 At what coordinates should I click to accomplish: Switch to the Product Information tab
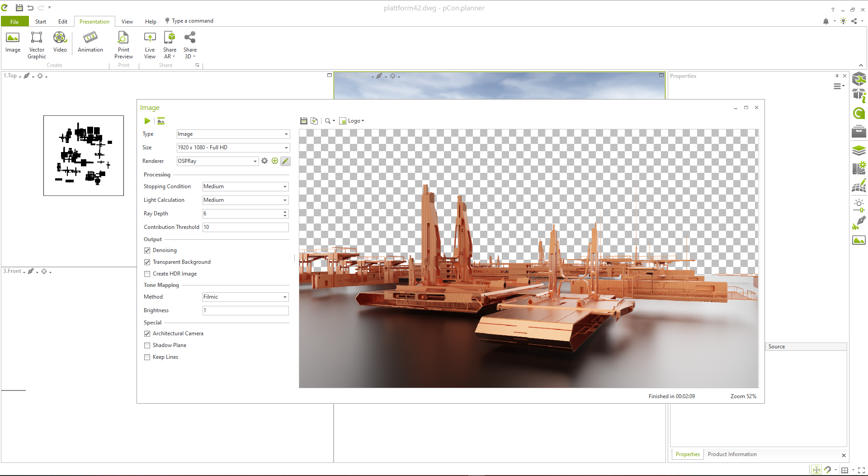point(732,454)
